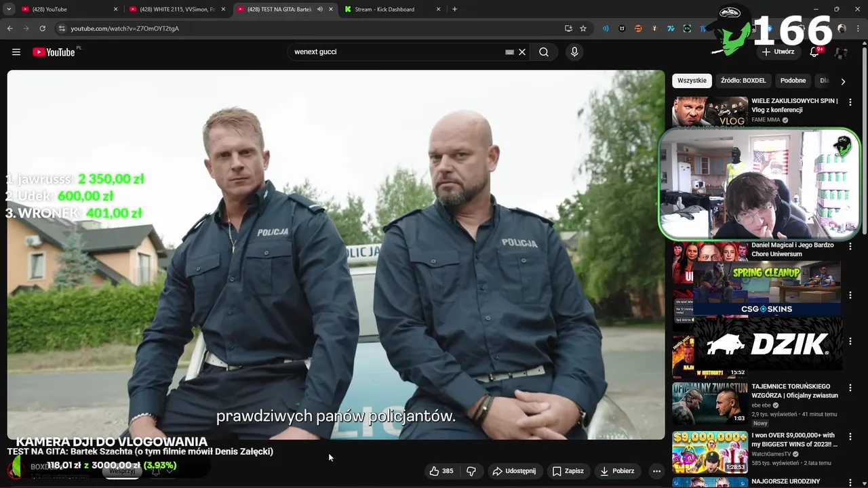Open 'TAJEMNICE TORUŃSKIEGO WZGÓRZA' video title

[795, 391]
